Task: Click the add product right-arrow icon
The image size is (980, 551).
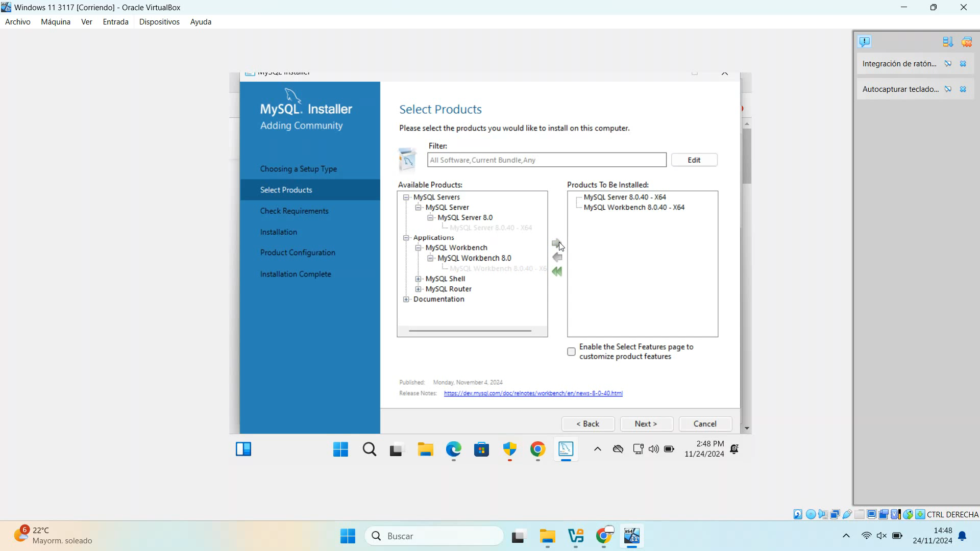Action: click(x=557, y=244)
